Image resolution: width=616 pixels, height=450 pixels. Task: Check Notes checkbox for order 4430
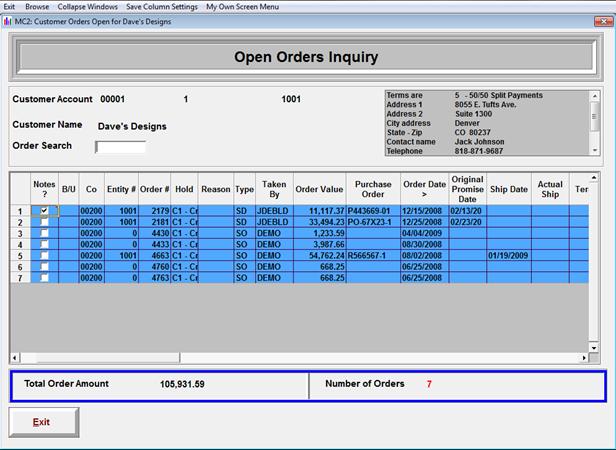pos(44,233)
